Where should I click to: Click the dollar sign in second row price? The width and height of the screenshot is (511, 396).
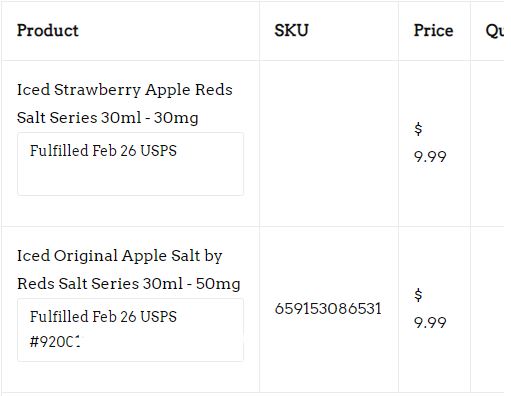[x=418, y=295]
